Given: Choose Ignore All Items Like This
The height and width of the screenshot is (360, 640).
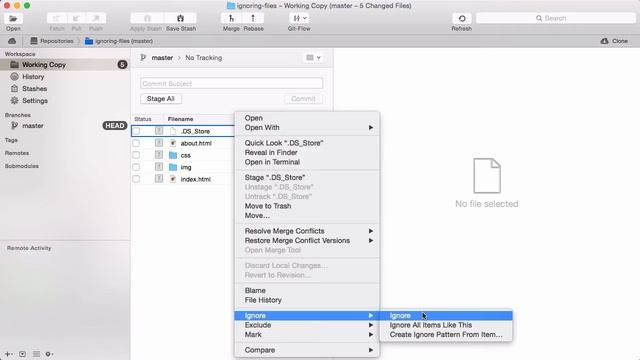Looking at the screenshot, I should click(446, 325).
